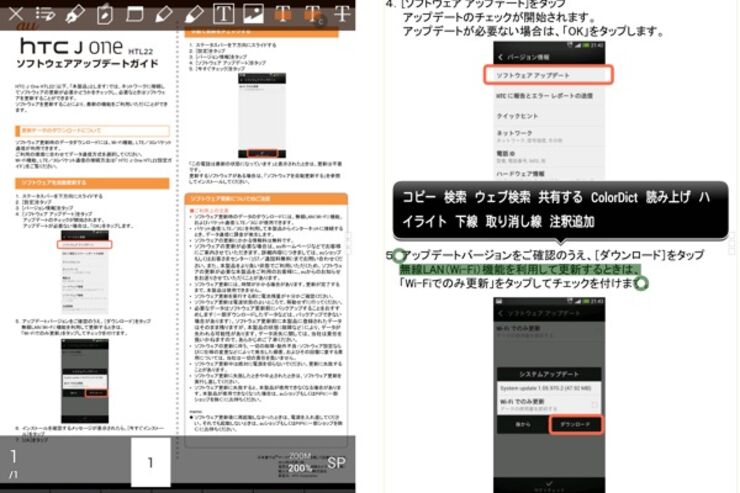Select the second marker pencil tool
The image size is (740, 493).
coord(193,14)
